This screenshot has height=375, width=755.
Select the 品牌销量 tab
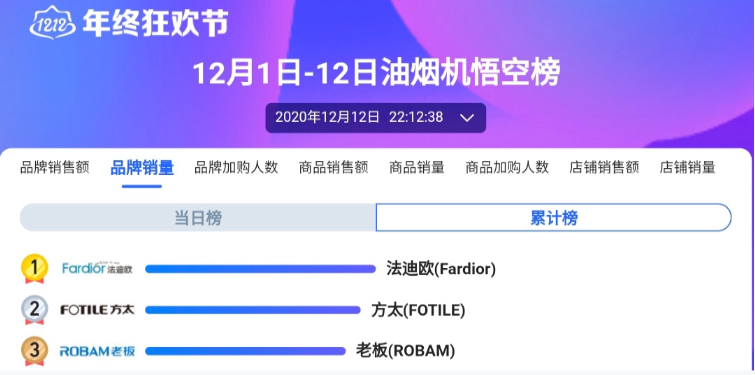point(142,168)
